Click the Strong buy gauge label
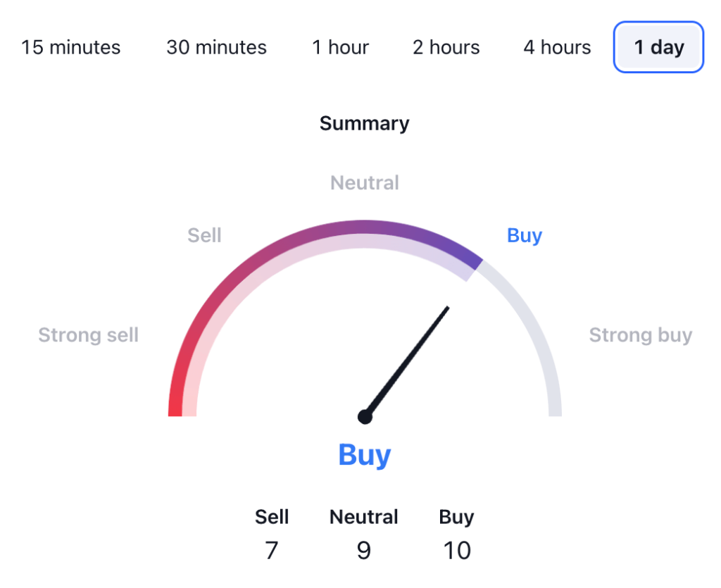 coord(641,335)
